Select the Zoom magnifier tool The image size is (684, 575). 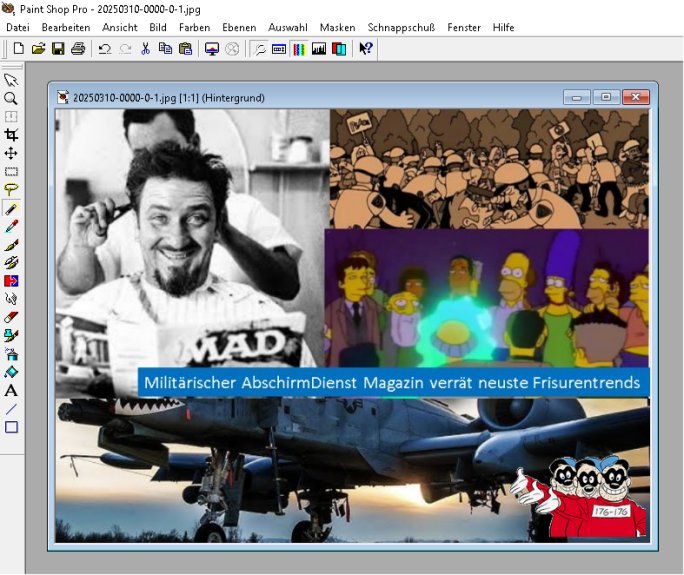[11, 98]
